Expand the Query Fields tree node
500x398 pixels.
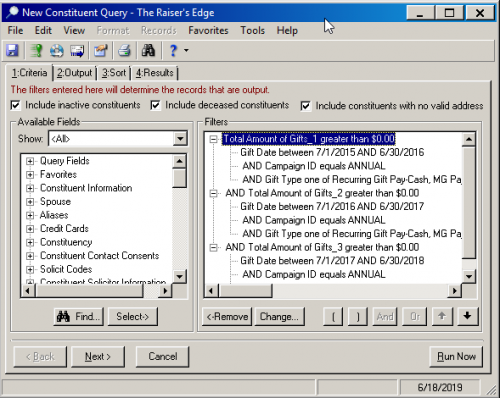pyautogui.click(x=30, y=161)
